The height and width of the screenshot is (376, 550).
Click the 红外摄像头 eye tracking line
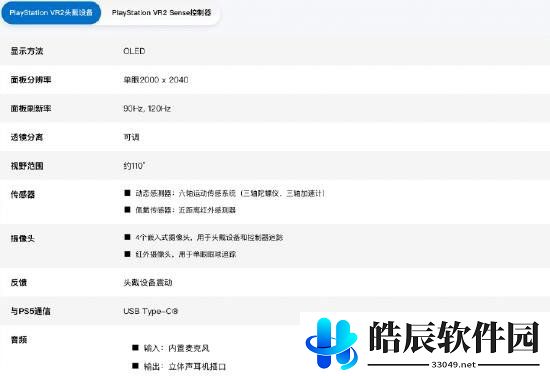[180, 254]
